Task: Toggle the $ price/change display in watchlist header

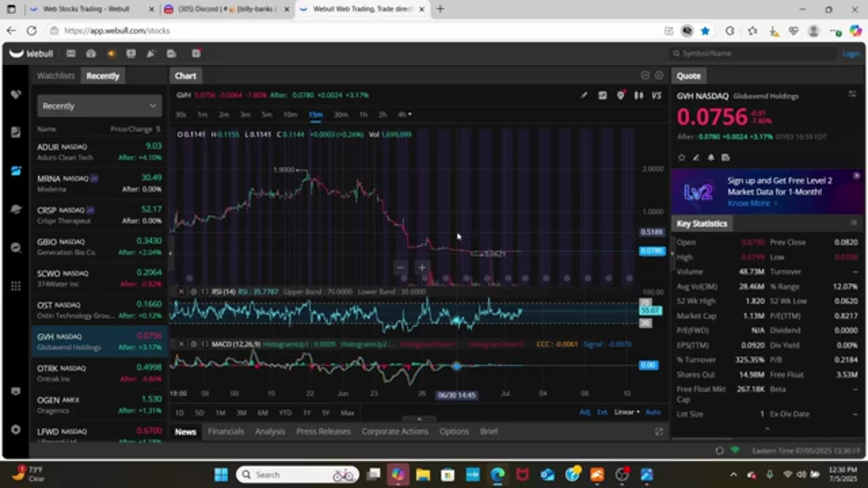Action: pyautogui.click(x=158, y=129)
